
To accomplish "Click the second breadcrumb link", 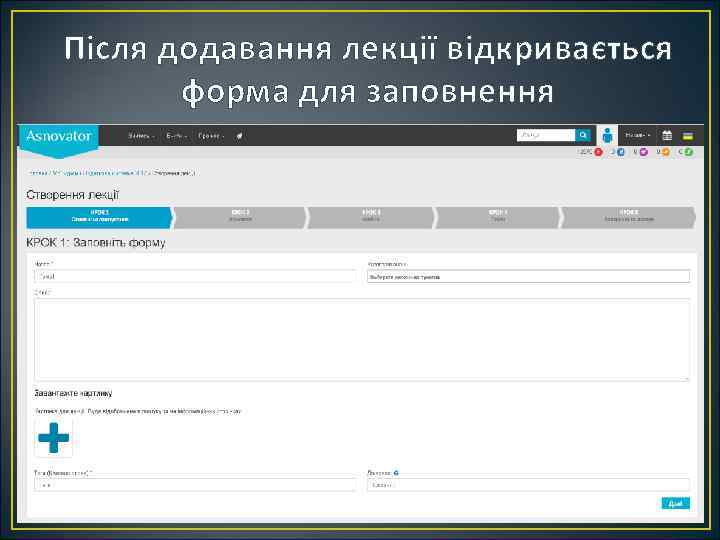I will [66, 173].
